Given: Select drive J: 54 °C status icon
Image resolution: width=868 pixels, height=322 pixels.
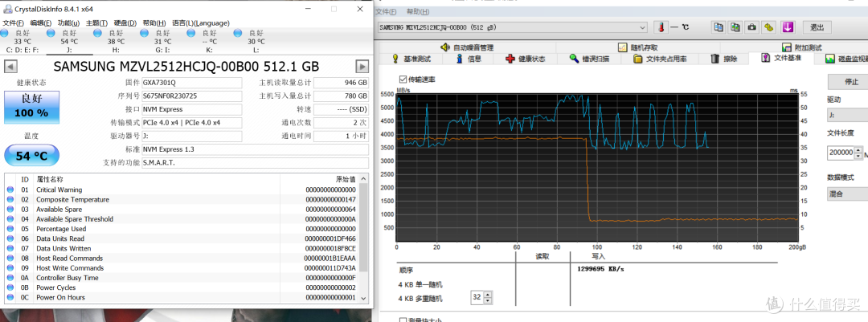Looking at the screenshot, I should point(51,33).
